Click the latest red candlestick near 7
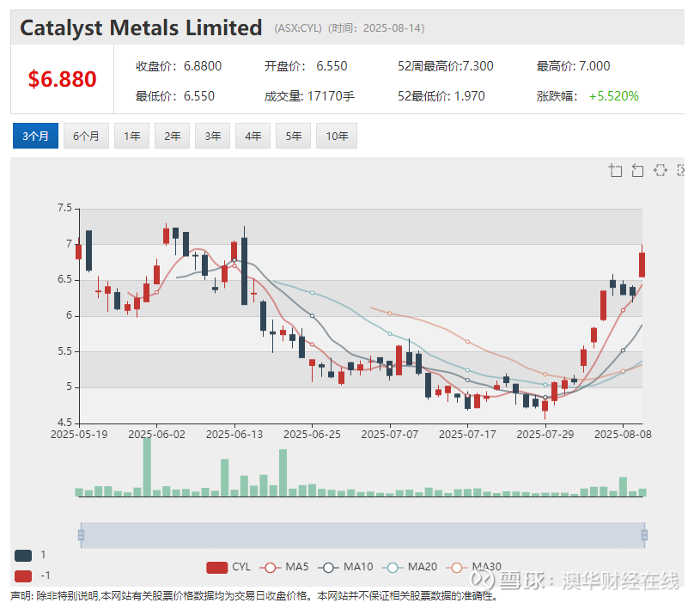 (x=642, y=265)
